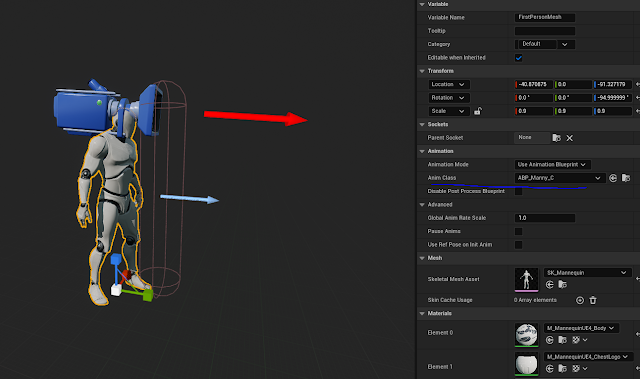Toggle the Scale lock icon
This screenshot has width=640, height=379.
(x=478, y=111)
